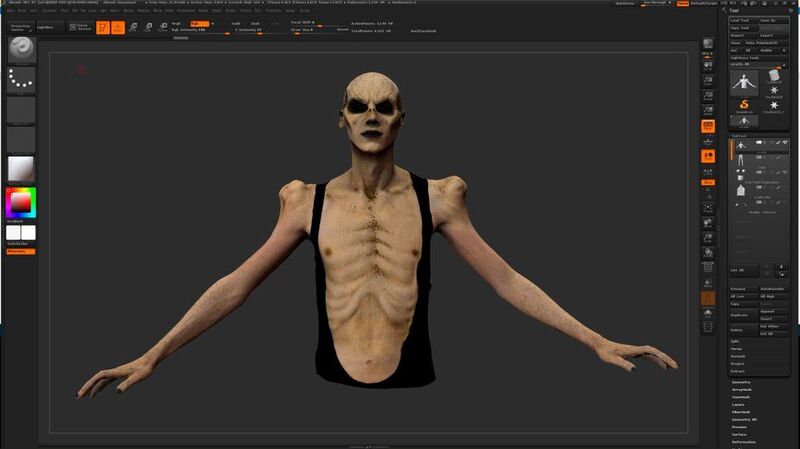Toggle visibility eye of first subtool

pos(785,142)
